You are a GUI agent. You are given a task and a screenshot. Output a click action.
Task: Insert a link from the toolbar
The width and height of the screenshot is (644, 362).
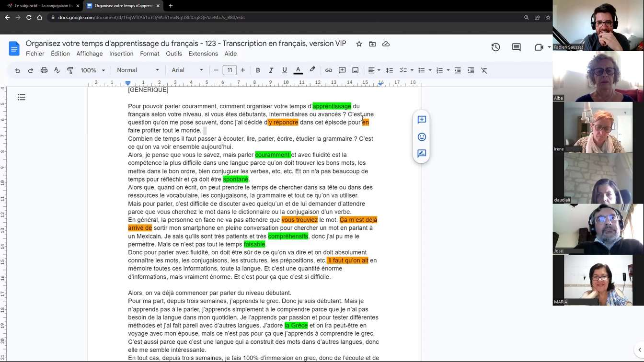tap(329, 70)
